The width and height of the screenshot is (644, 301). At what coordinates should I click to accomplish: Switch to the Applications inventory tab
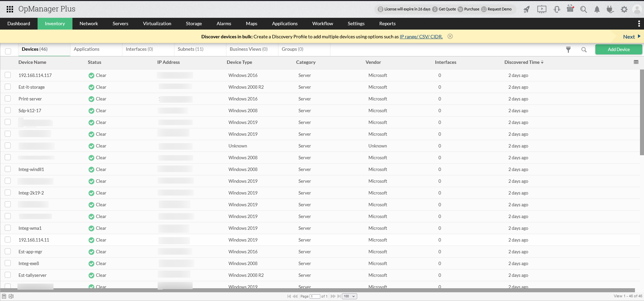pyautogui.click(x=87, y=49)
